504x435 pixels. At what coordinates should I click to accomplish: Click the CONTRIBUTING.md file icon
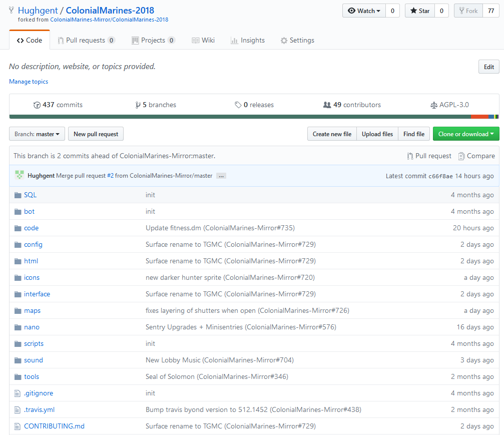click(18, 426)
